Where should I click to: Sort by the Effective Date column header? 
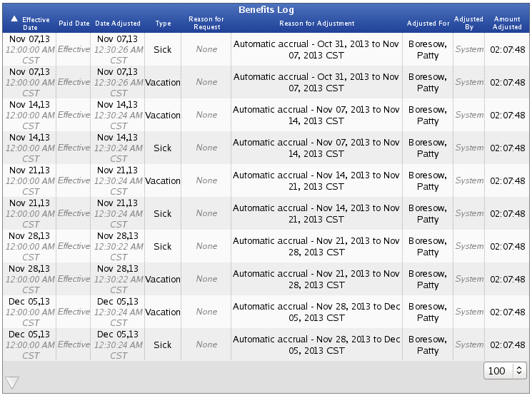point(36,24)
